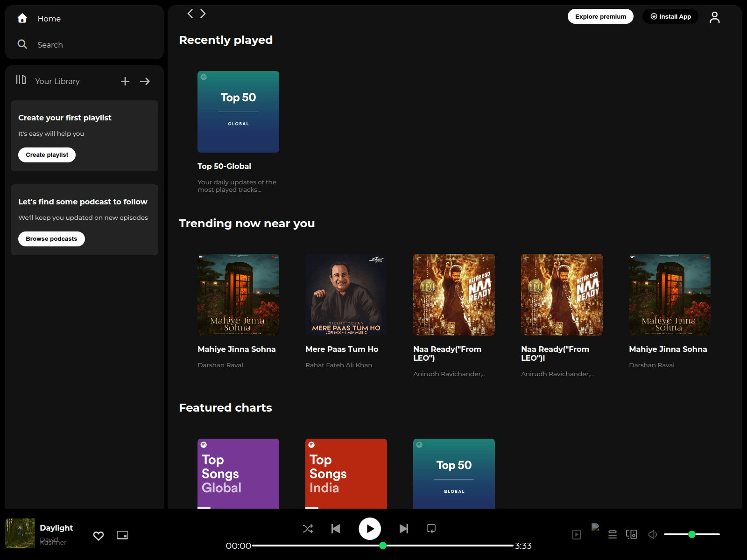Click the Explore premium button
This screenshot has height=560, width=747.
click(600, 16)
